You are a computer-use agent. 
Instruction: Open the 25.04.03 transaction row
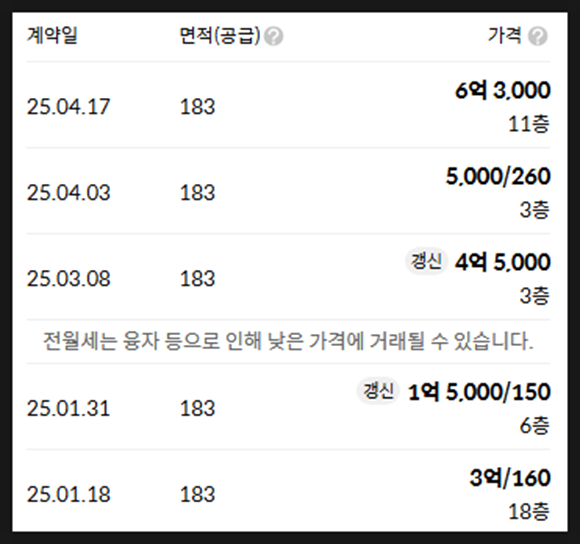click(x=288, y=191)
